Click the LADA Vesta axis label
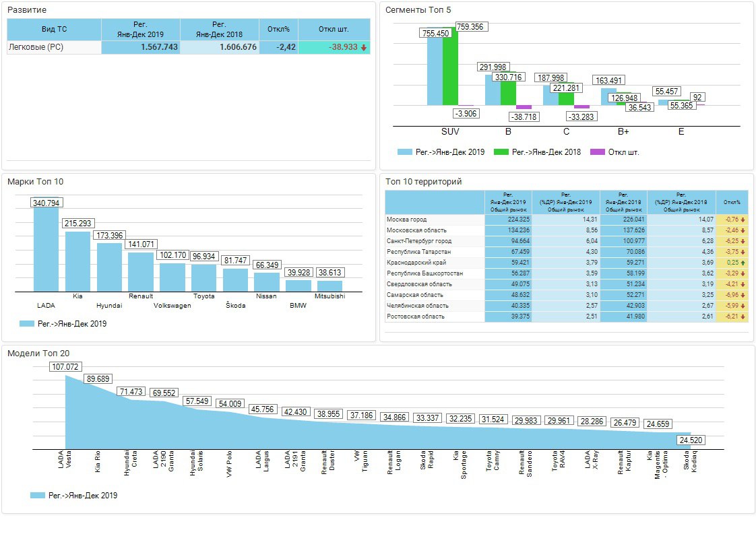Viewport: 756px width, 534px height. point(65,459)
